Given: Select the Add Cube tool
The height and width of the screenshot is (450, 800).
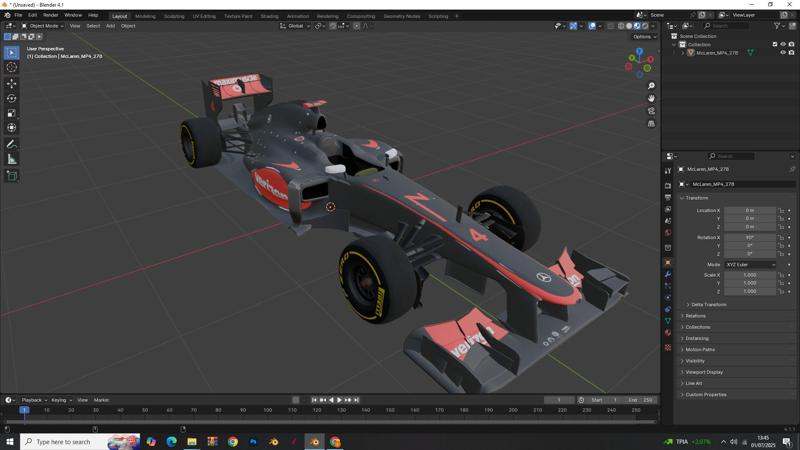Looking at the screenshot, I should [x=12, y=176].
